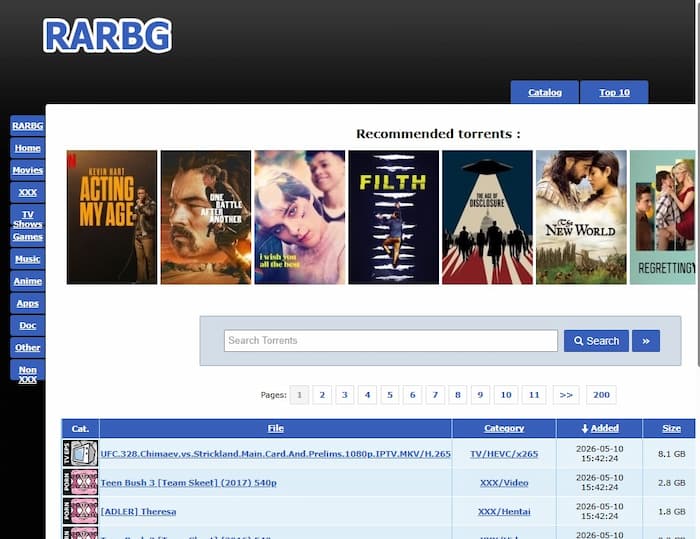Open the Music sidebar category
Screen dimensions: 700x539
coord(28,259)
